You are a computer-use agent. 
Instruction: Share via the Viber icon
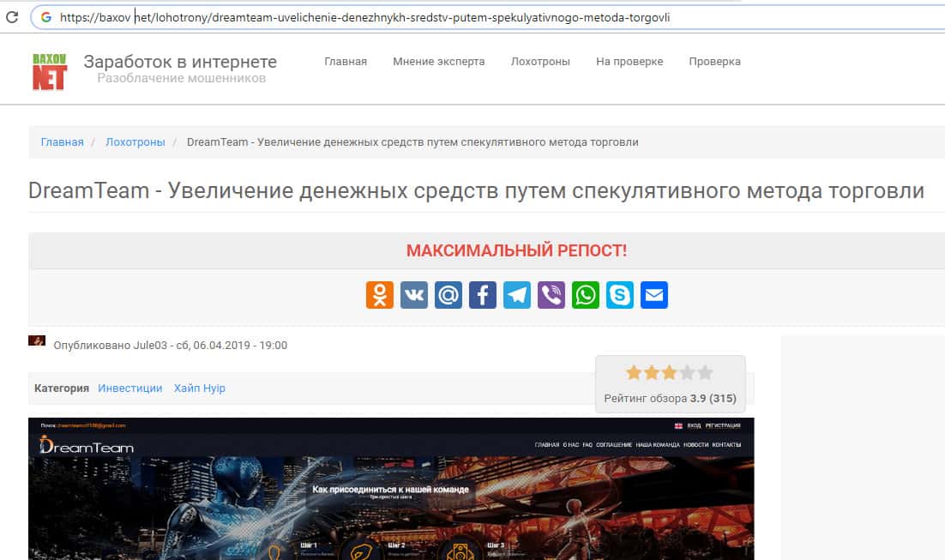[551, 295]
